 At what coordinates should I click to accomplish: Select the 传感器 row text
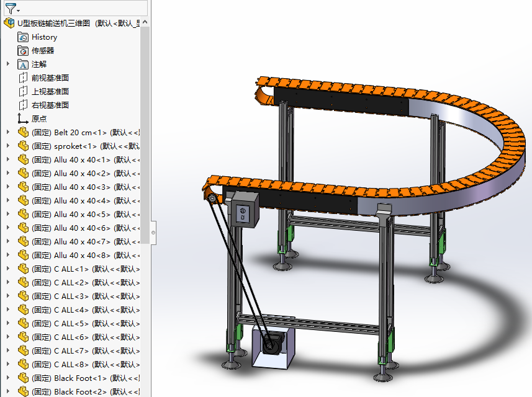(43, 50)
